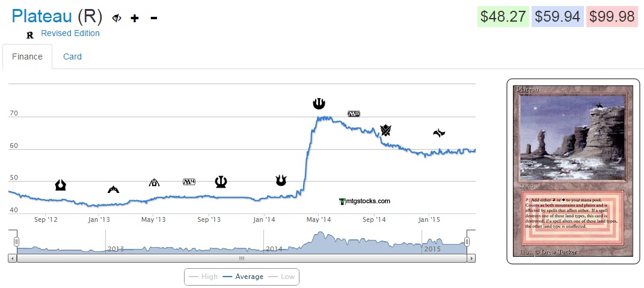Click the Gatecrash set marker on chart
The height and width of the screenshot is (288, 644).
tap(113, 189)
